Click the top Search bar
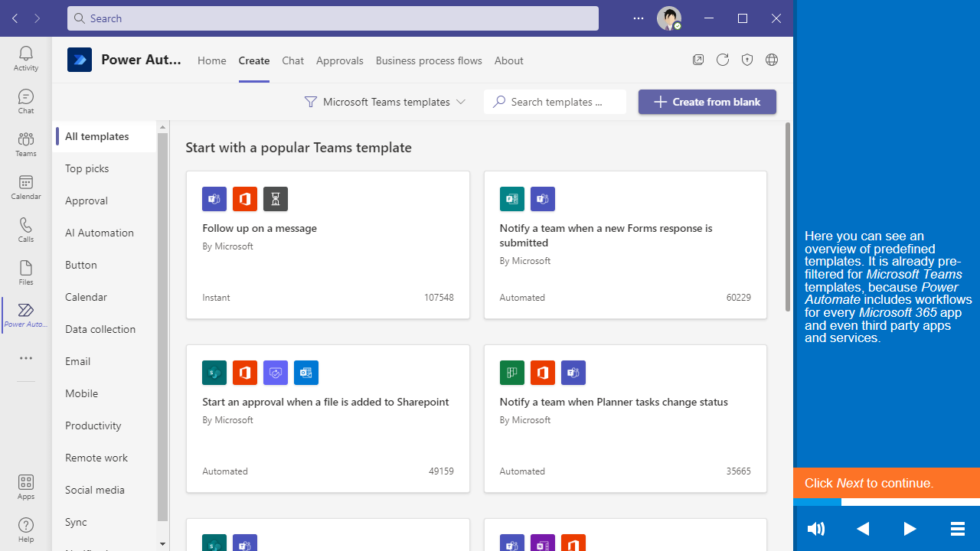The height and width of the screenshot is (551, 980). [333, 18]
